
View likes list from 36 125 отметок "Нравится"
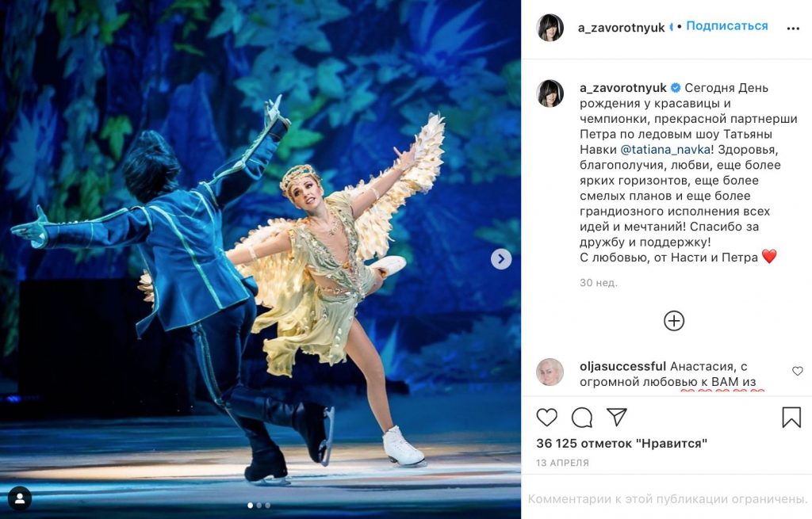click(x=622, y=444)
